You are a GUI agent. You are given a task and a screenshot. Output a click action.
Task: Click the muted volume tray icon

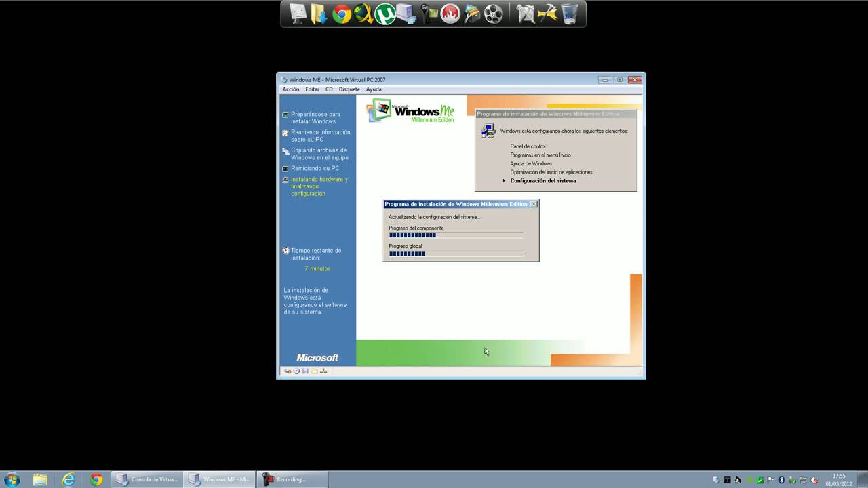click(814, 480)
